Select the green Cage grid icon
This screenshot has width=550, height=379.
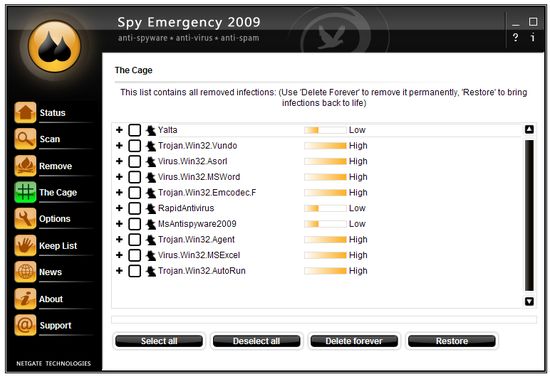click(25, 192)
